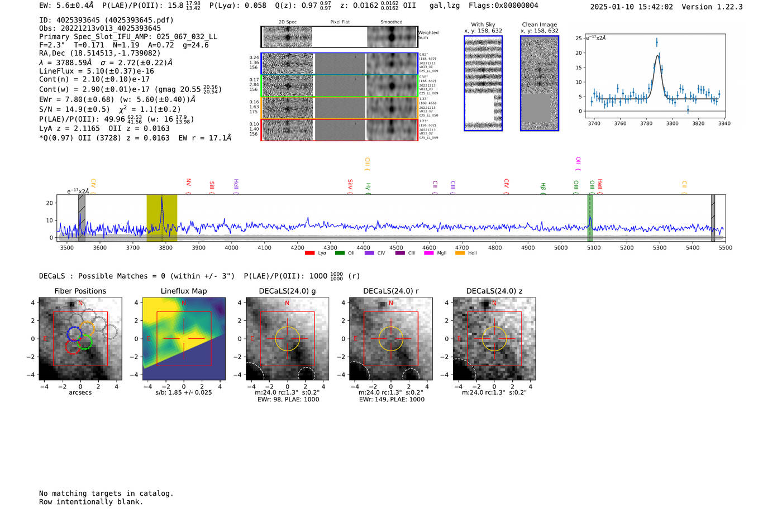Click the Lyα red legend swatch
Viewport: 782px width, 532px height.
(x=309, y=253)
